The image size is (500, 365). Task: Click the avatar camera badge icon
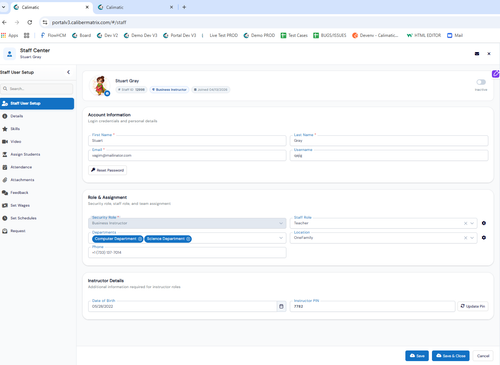point(107,94)
